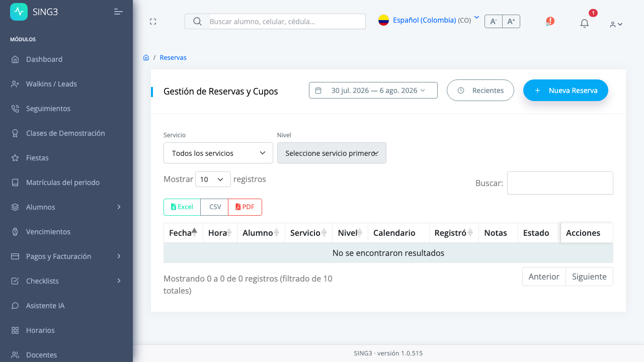The width and height of the screenshot is (644, 362).
Task: Increase font size with A+ button
Action: coord(511,21)
